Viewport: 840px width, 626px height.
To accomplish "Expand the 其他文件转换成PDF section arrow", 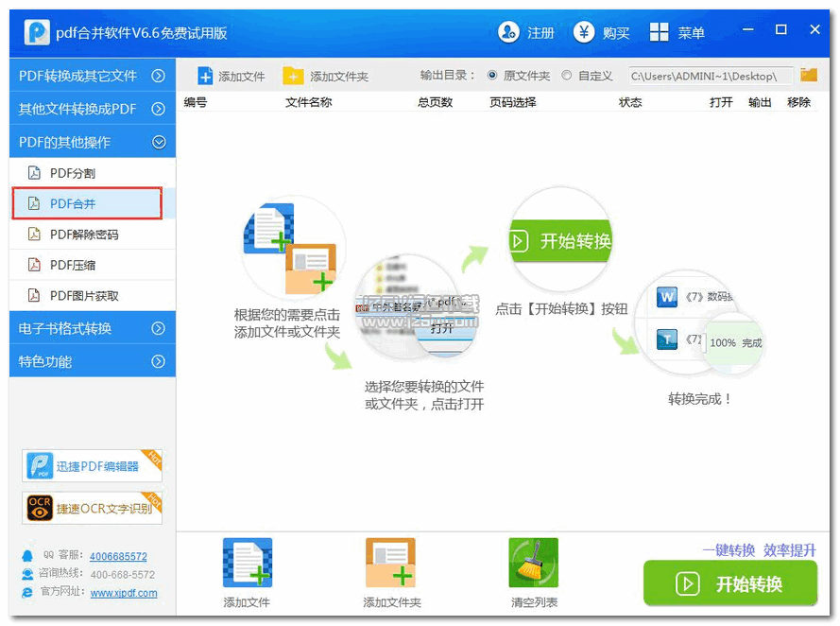I will [x=158, y=109].
